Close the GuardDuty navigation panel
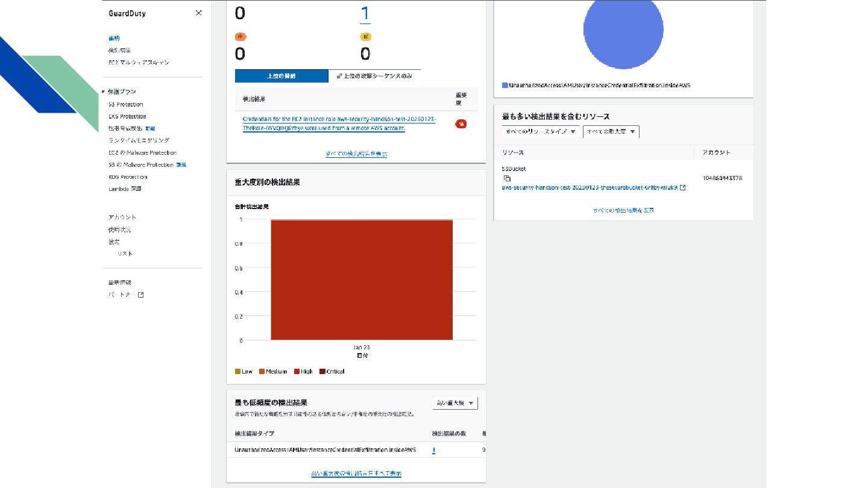The height and width of the screenshot is (488, 868). pyautogui.click(x=198, y=13)
